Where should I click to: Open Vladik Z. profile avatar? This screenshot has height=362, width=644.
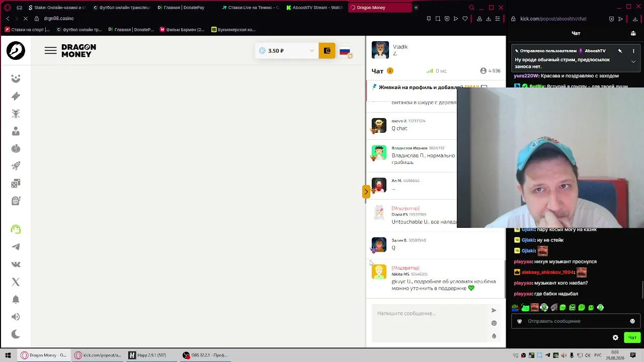[380, 50]
